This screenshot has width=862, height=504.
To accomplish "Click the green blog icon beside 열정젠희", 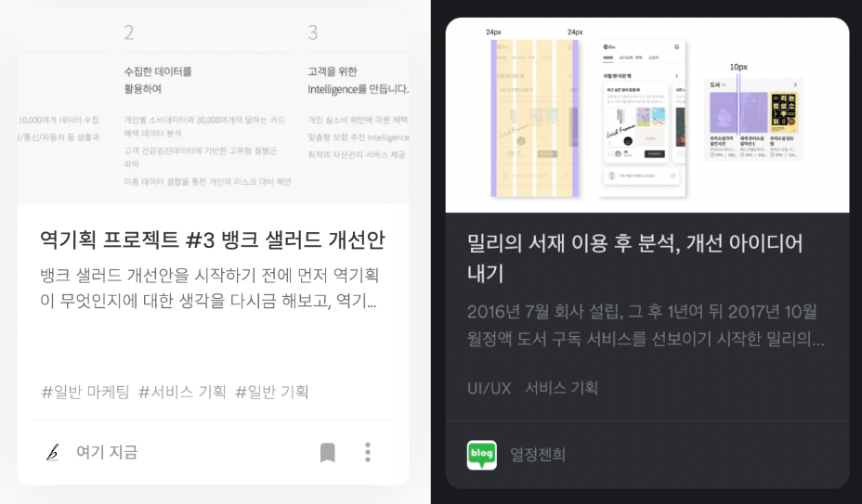I will pyautogui.click(x=481, y=455).
